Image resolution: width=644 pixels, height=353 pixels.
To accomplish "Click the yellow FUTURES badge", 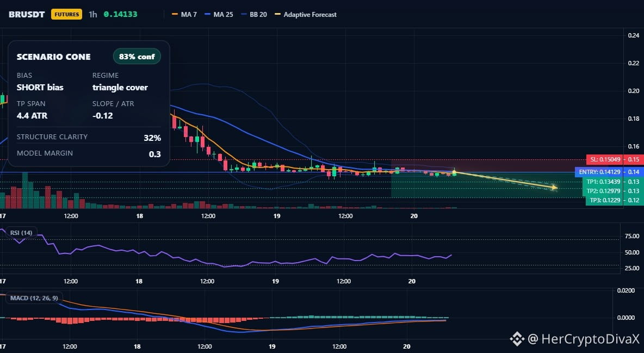I will [x=66, y=14].
